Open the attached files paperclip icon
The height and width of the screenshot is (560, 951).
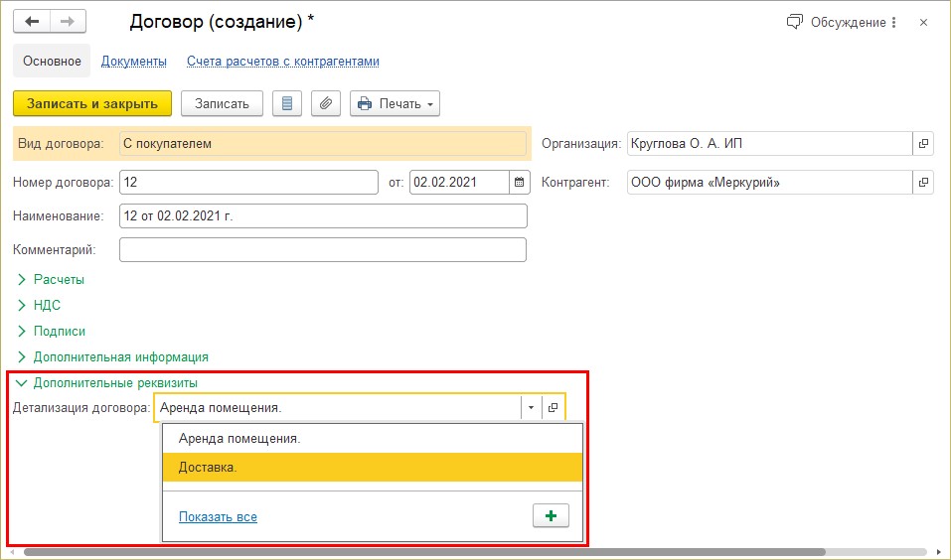pyautogui.click(x=325, y=103)
